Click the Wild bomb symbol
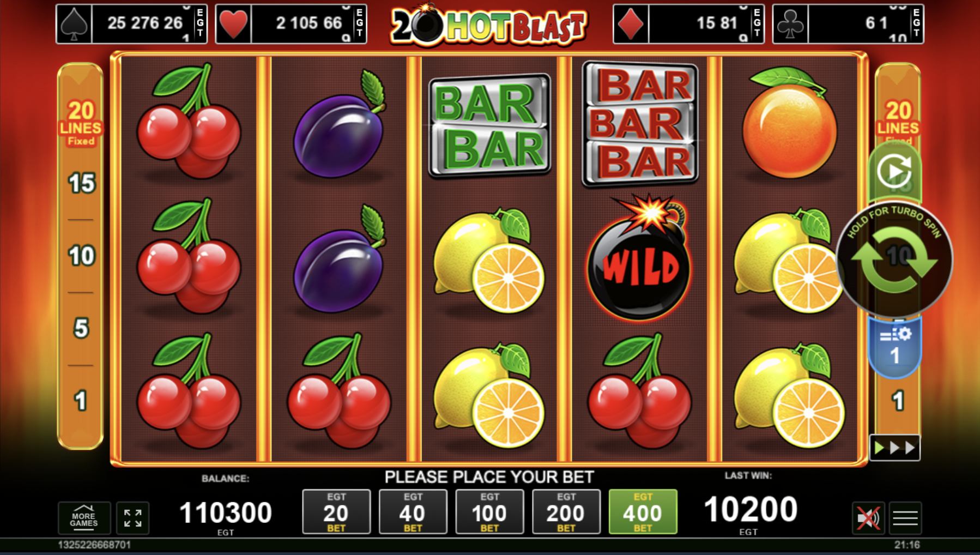The width and height of the screenshot is (980, 555). coord(639,257)
